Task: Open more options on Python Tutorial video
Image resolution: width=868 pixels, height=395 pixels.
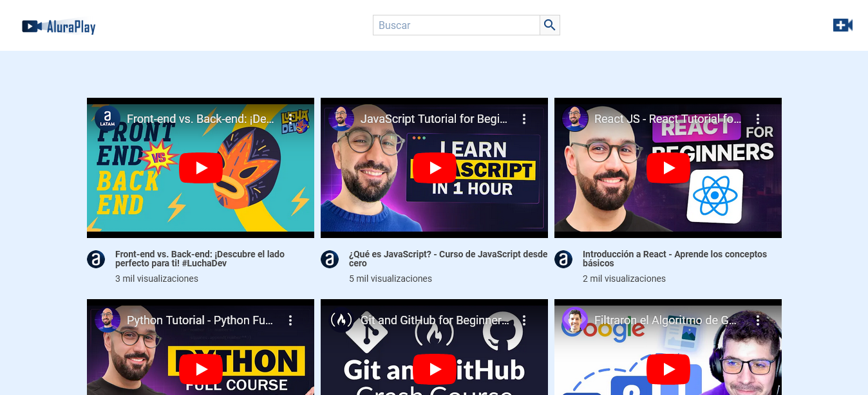Action: click(290, 320)
